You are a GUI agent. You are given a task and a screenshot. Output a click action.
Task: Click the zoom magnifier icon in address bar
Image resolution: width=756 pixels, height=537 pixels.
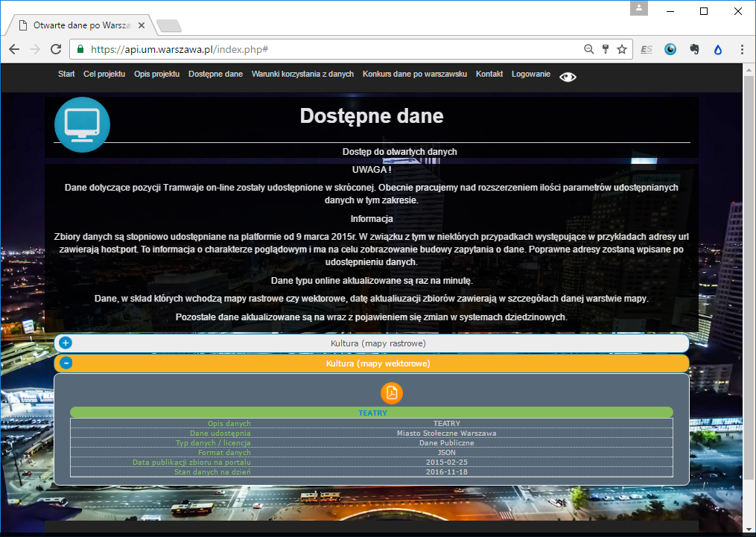point(588,49)
